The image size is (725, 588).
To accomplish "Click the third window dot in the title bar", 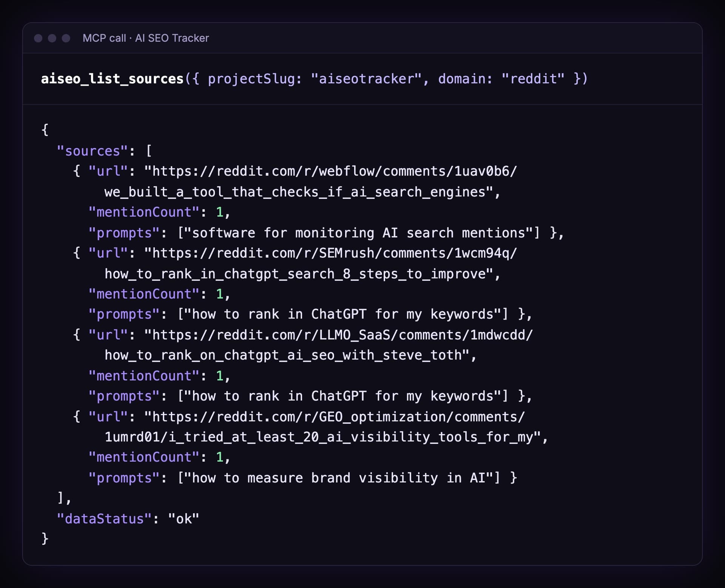I will click(66, 38).
